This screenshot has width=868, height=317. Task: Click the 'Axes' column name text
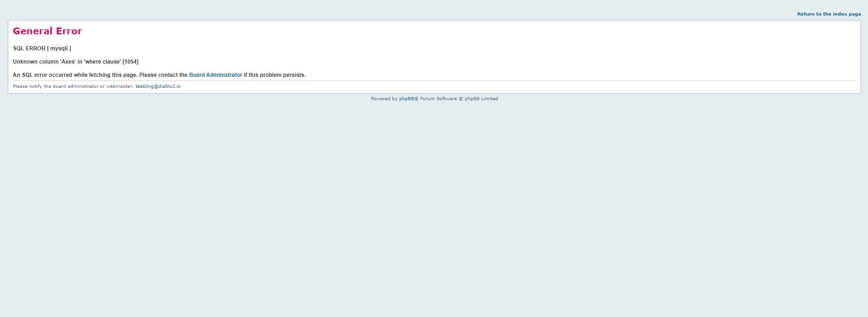(68, 62)
